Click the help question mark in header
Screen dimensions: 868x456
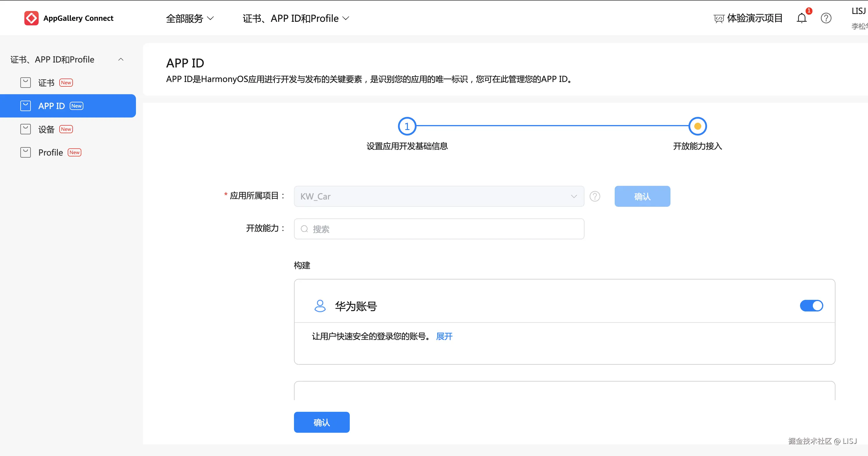pos(826,18)
